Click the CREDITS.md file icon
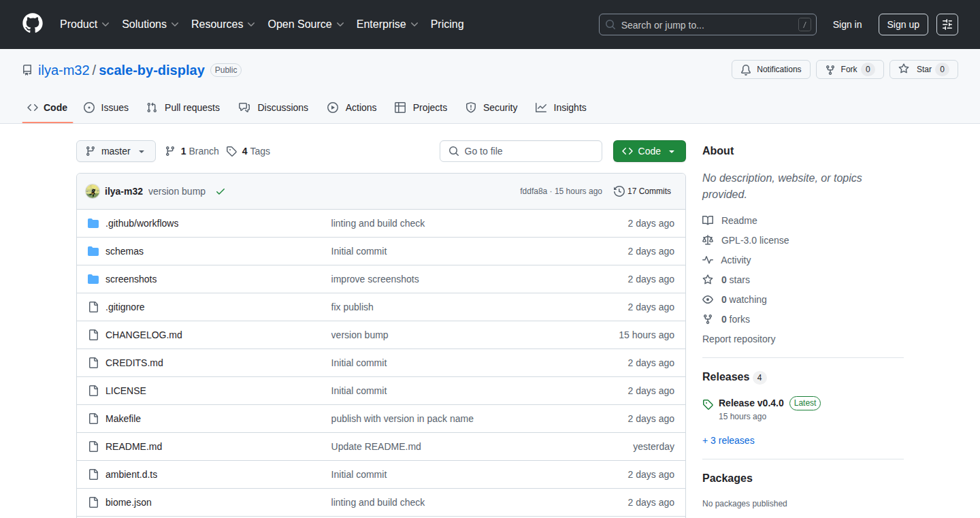The image size is (980, 518). click(x=93, y=363)
